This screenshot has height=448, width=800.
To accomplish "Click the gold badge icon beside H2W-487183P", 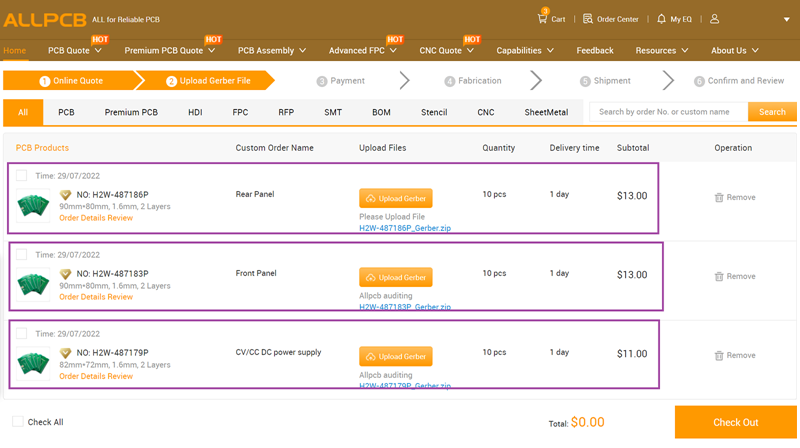I will (65, 274).
